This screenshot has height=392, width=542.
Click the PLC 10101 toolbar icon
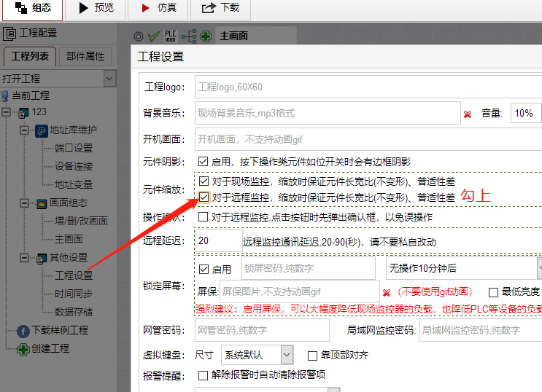click(x=171, y=36)
